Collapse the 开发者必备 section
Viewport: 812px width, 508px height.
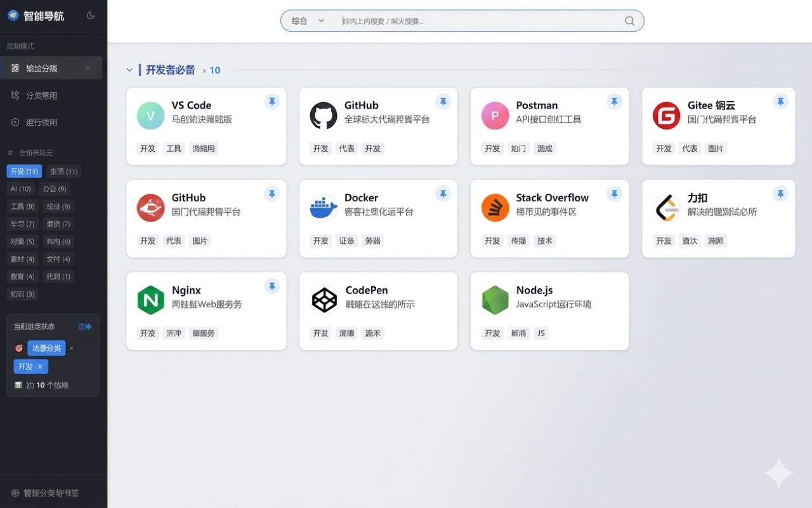(x=129, y=70)
